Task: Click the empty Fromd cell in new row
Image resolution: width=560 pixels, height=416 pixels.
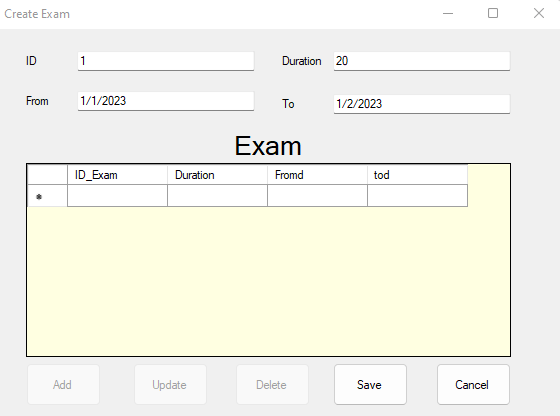Action: (x=318, y=196)
